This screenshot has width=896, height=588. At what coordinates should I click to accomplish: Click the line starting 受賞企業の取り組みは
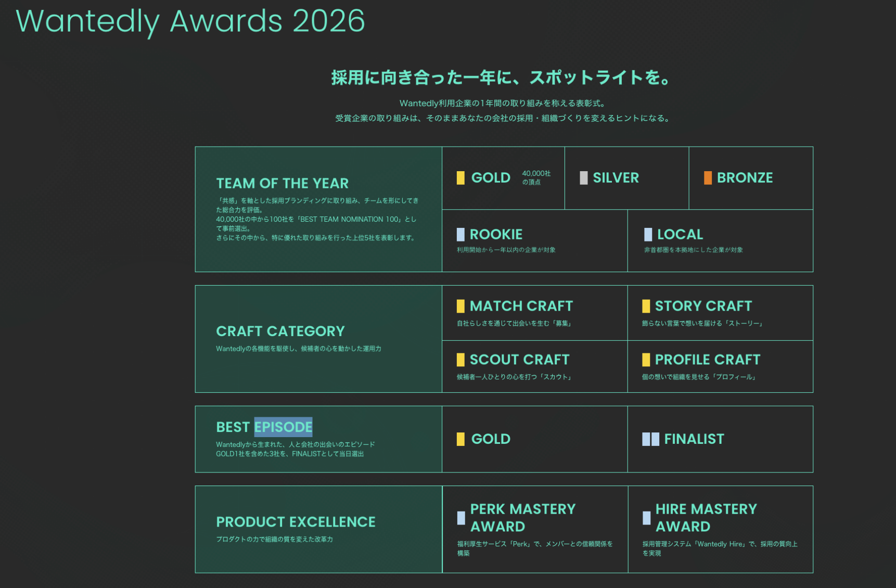point(503,118)
